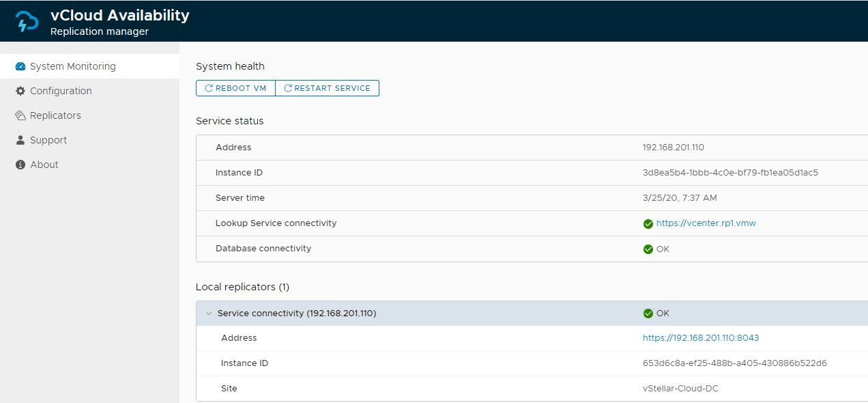Click the vCloud Availability title text

[120, 15]
